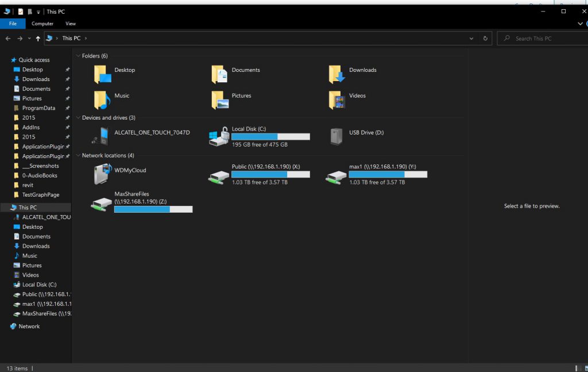Viewport: 588px width, 372px height.
Task: Open the Videos folder in main pane
Action: [x=336, y=99]
